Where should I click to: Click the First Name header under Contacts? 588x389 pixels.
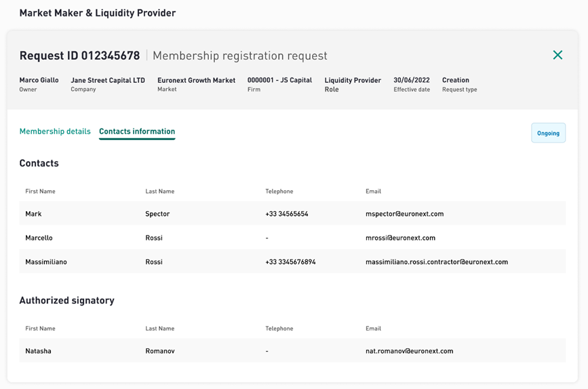(x=40, y=191)
